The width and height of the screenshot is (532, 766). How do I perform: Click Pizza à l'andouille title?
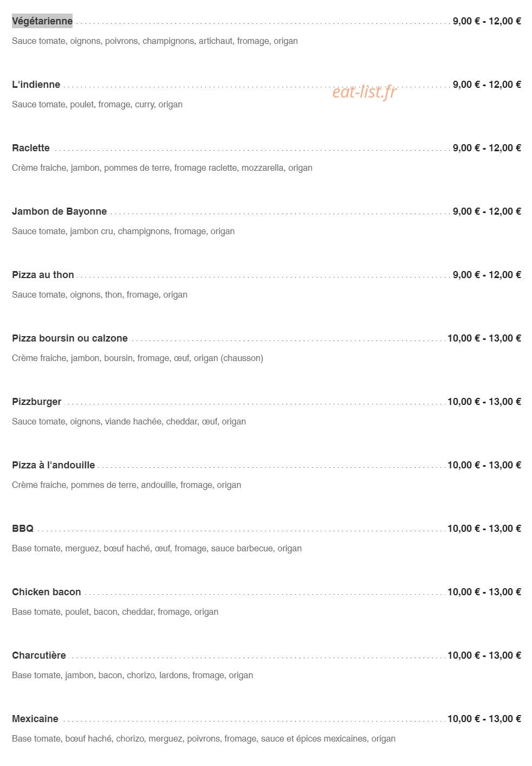[54, 465]
